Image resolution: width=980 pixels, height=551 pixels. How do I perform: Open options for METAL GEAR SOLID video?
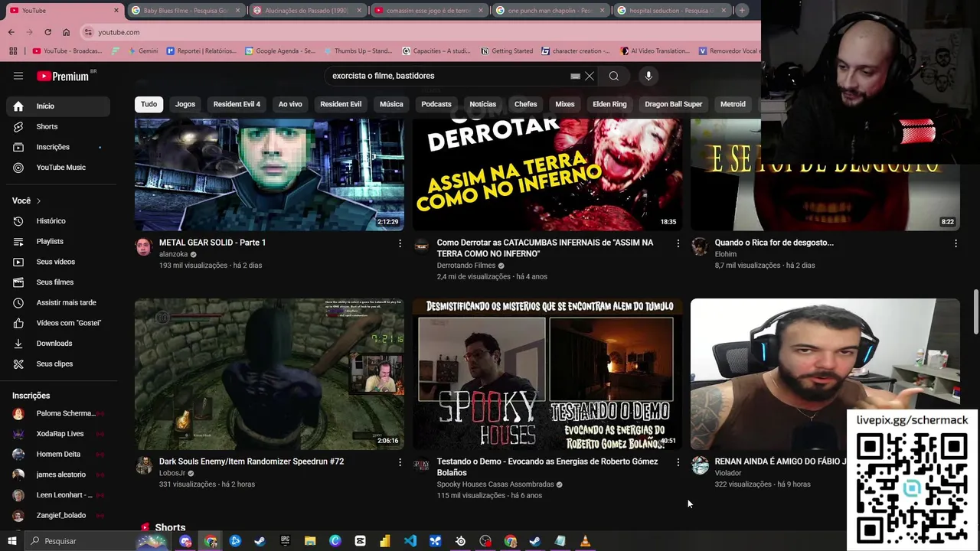pos(400,243)
